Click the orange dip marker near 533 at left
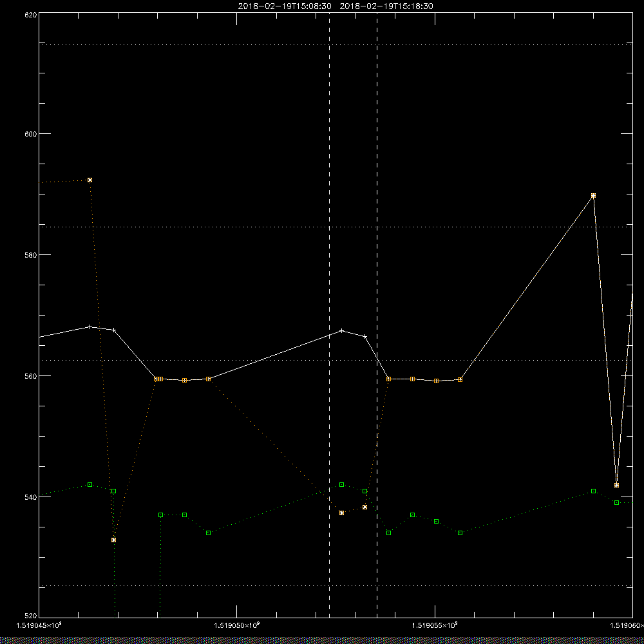The width and height of the screenshot is (644, 644). coord(114,540)
